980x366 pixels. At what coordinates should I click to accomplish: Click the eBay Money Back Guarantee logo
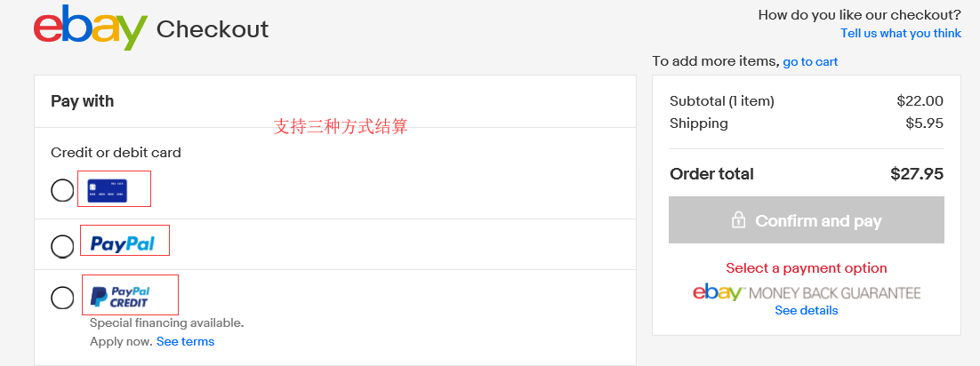[806, 292]
